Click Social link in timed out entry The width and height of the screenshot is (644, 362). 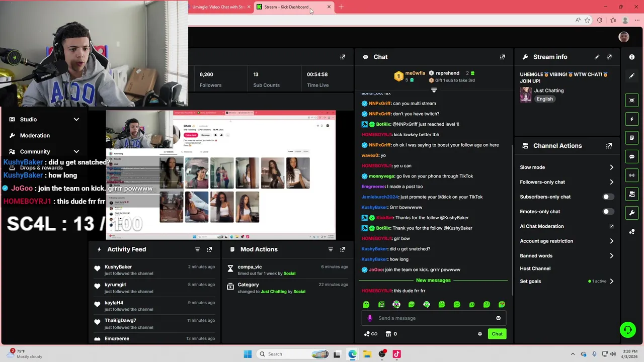(289, 274)
